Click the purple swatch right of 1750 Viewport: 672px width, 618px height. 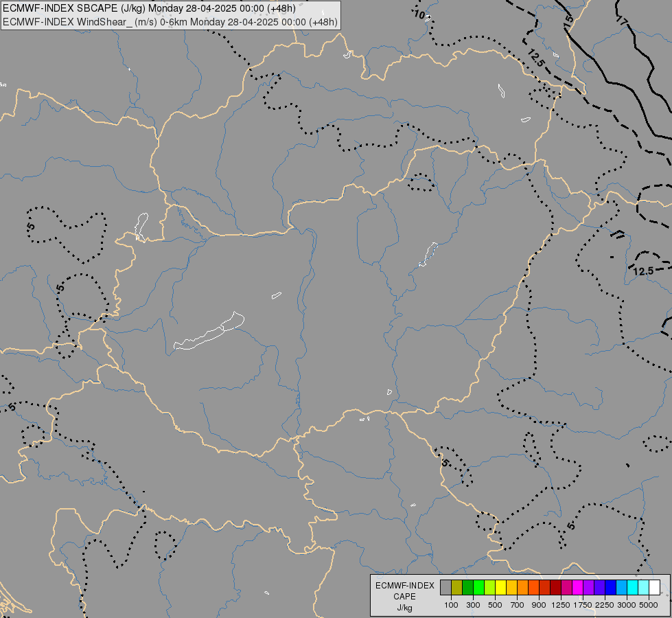588,587
